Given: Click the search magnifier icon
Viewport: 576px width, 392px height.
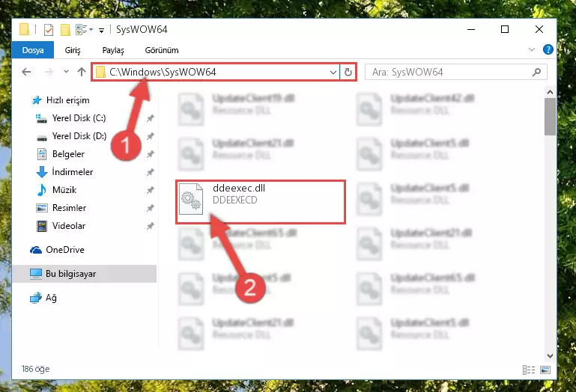Looking at the screenshot, I should click(536, 72).
